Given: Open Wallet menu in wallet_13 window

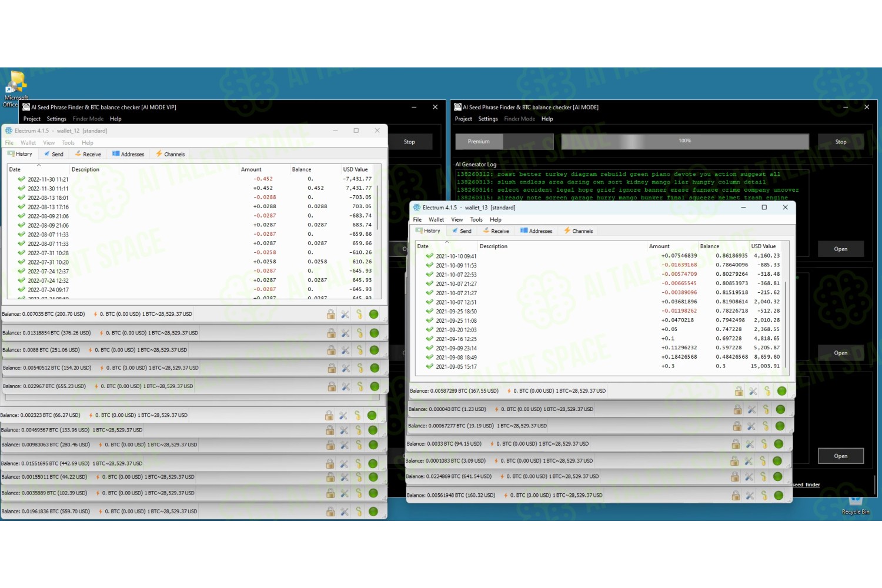Looking at the screenshot, I should pyautogui.click(x=436, y=220).
